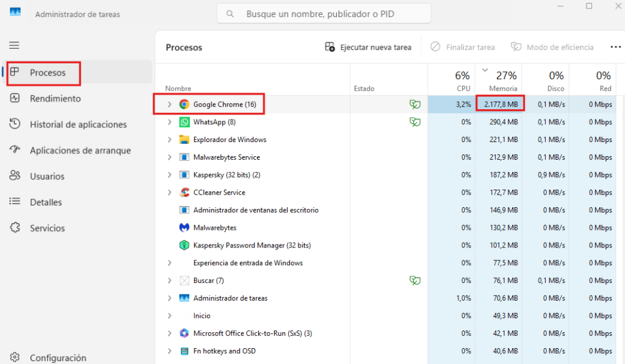This screenshot has width=625, height=364.
Task: Collapse sorting on the Memoria column chevron
Action: [485, 70]
